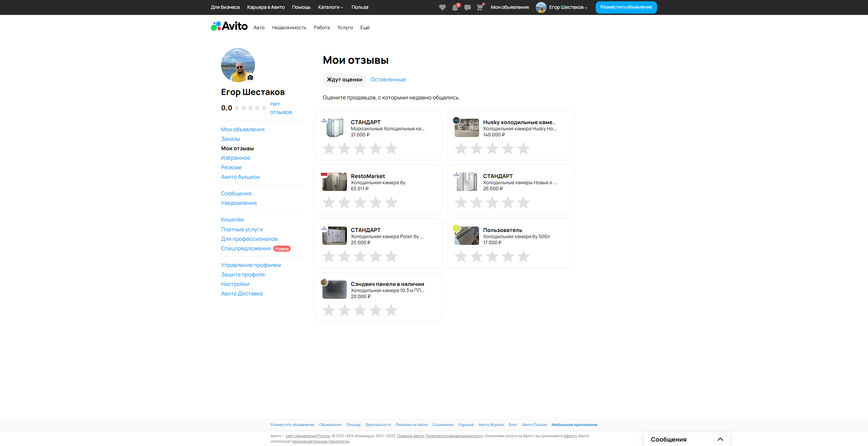
Task: Rate Пользователь seller with five stars
Action: pos(524,256)
